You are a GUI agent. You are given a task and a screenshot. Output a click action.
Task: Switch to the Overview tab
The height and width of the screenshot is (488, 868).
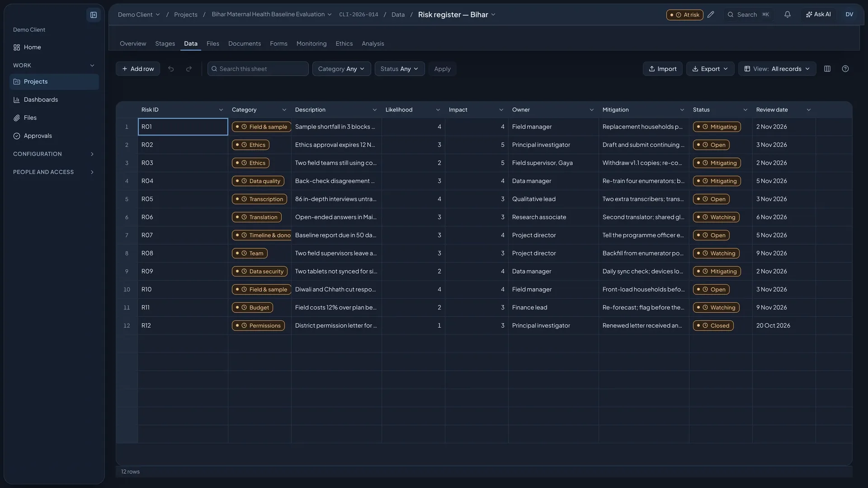133,44
